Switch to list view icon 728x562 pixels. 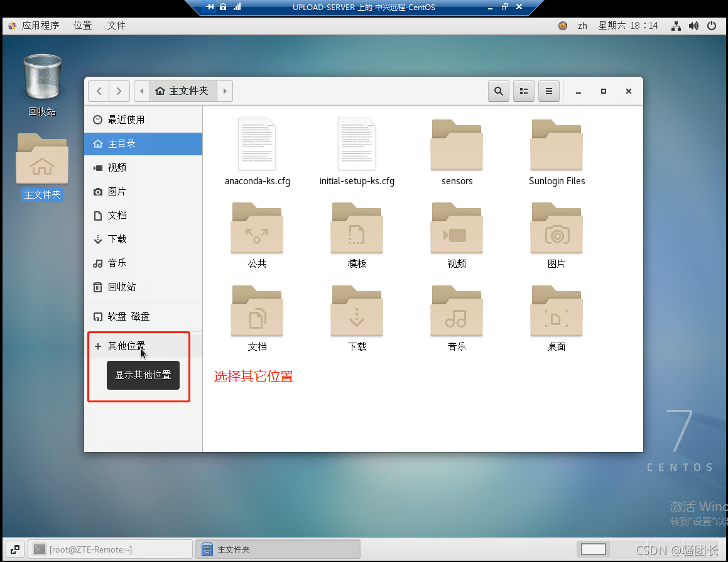click(x=524, y=91)
